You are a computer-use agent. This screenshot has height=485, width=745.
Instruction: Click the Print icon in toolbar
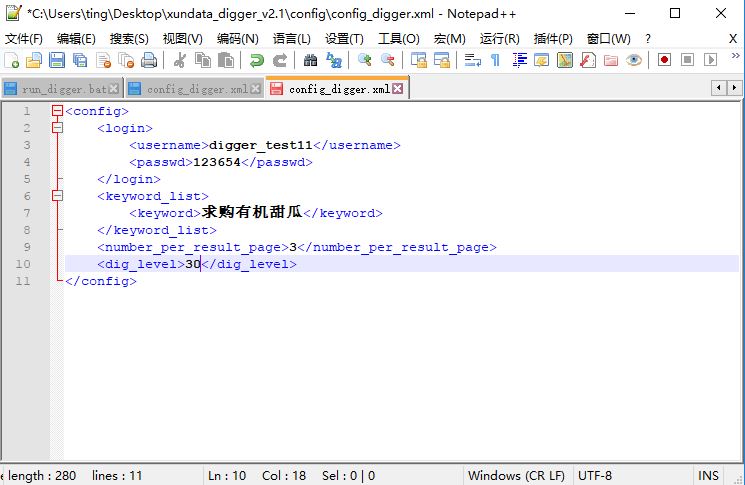148,60
